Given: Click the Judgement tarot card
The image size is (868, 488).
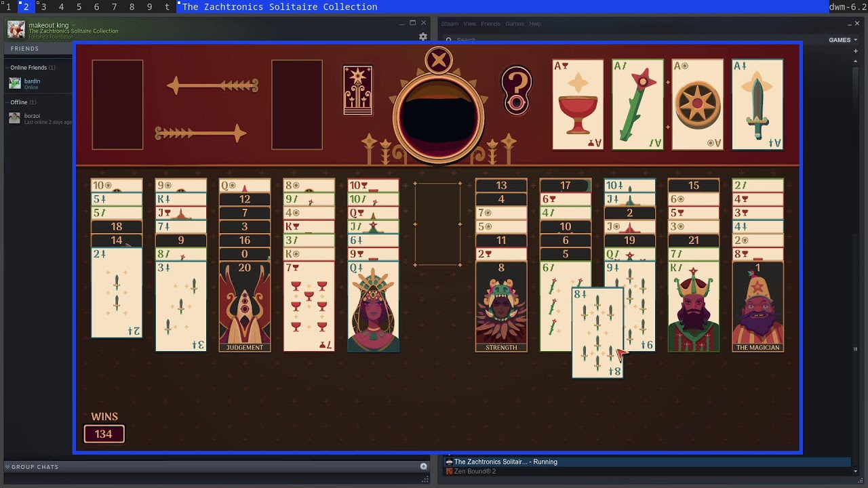Looking at the screenshot, I should pyautogui.click(x=245, y=306).
